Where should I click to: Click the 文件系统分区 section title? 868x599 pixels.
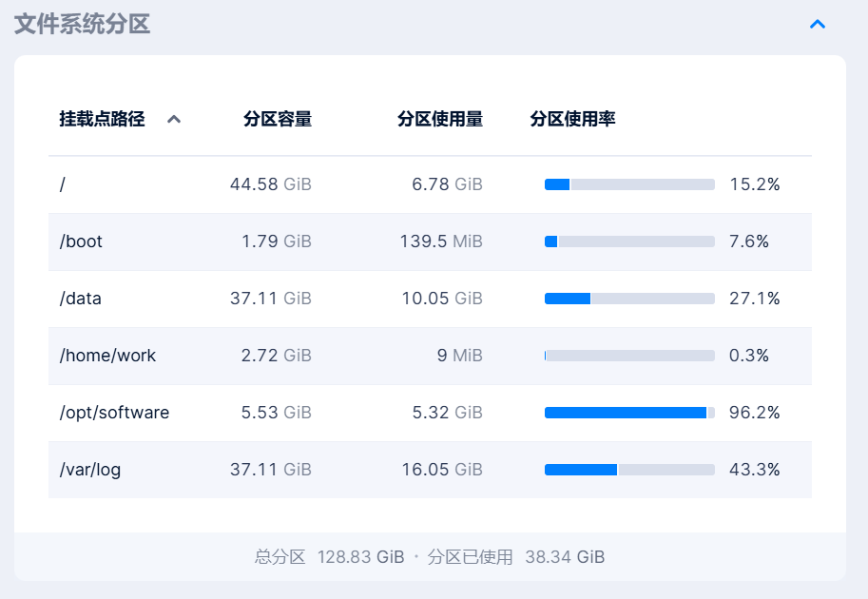83,24
